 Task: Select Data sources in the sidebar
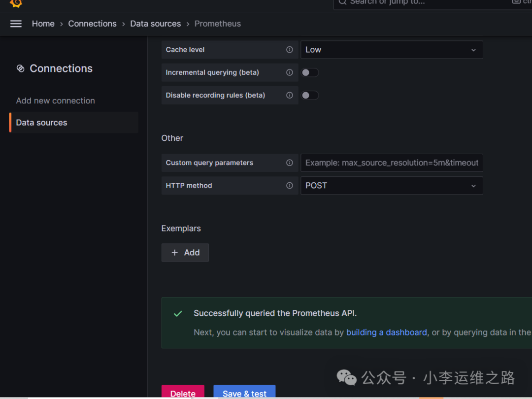pos(73,123)
